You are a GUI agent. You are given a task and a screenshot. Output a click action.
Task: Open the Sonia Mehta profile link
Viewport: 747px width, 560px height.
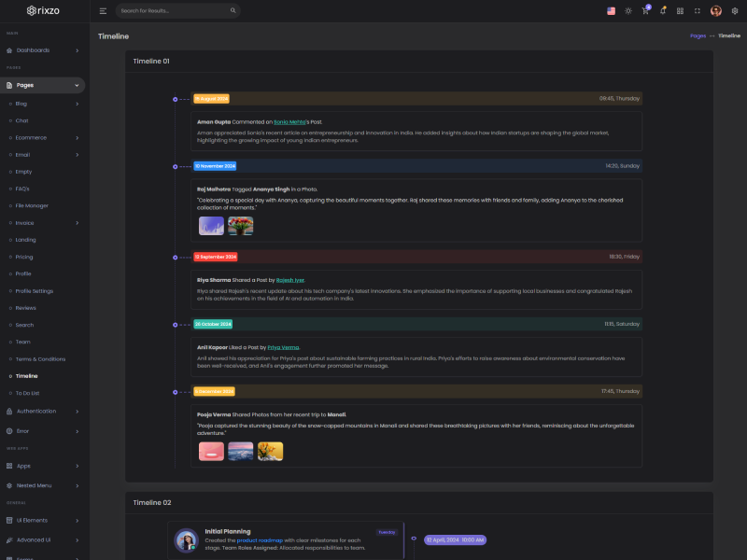pos(289,121)
